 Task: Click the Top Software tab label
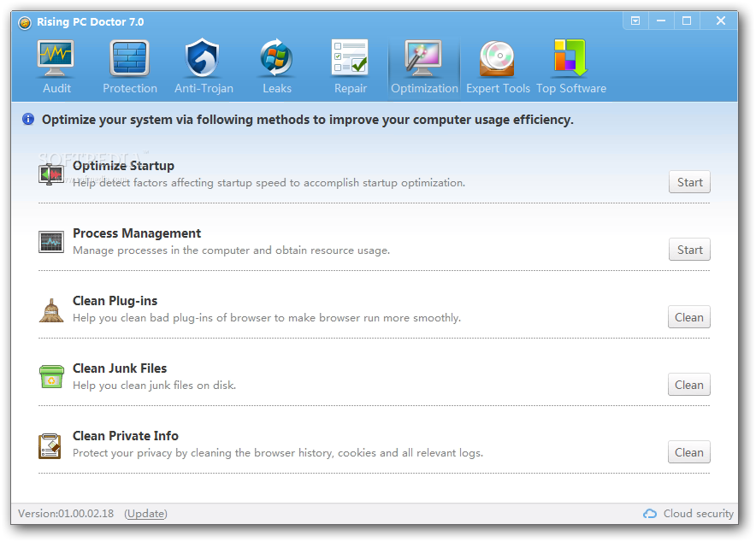(x=571, y=89)
